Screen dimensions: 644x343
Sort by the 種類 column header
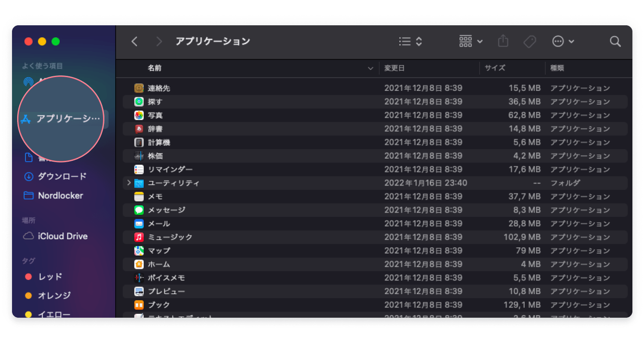coord(557,68)
